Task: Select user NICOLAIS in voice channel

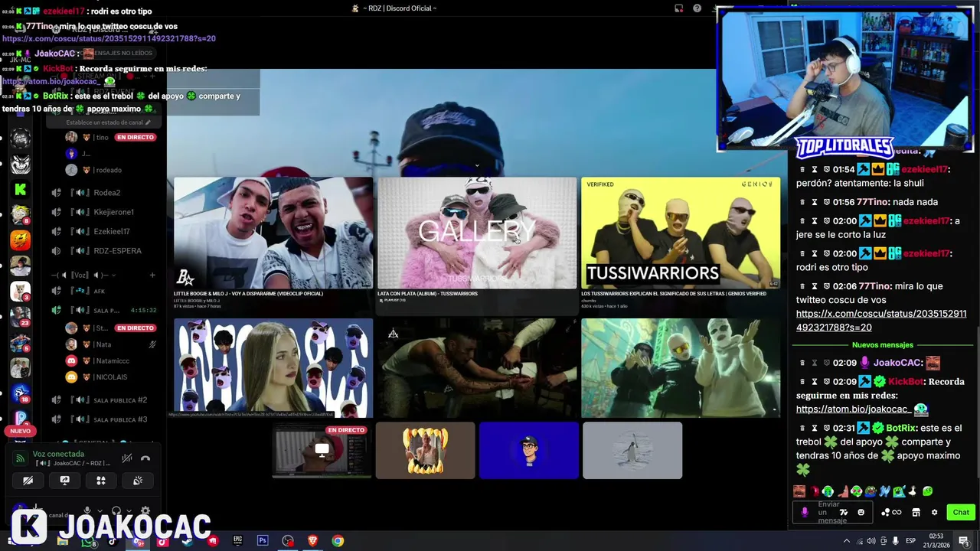Action: click(111, 377)
